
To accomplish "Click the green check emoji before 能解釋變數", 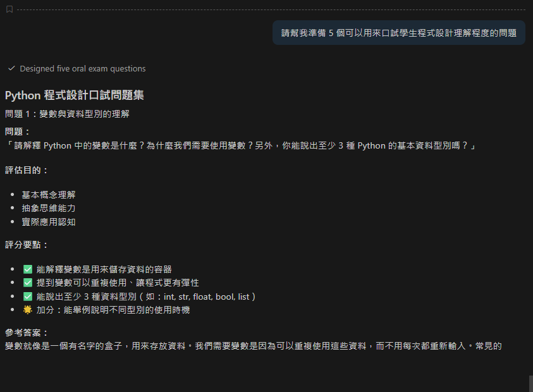I will tap(27, 269).
